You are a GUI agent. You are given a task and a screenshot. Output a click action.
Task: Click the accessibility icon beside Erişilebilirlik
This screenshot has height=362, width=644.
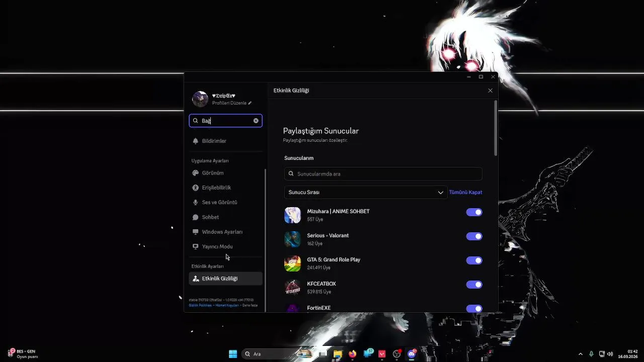click(196, 188)
